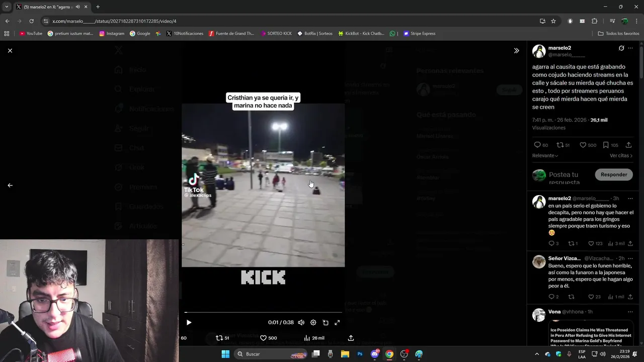Open the YouTube bookmark
The height and width of the screenshot is (362, 644).
[31, 34]
